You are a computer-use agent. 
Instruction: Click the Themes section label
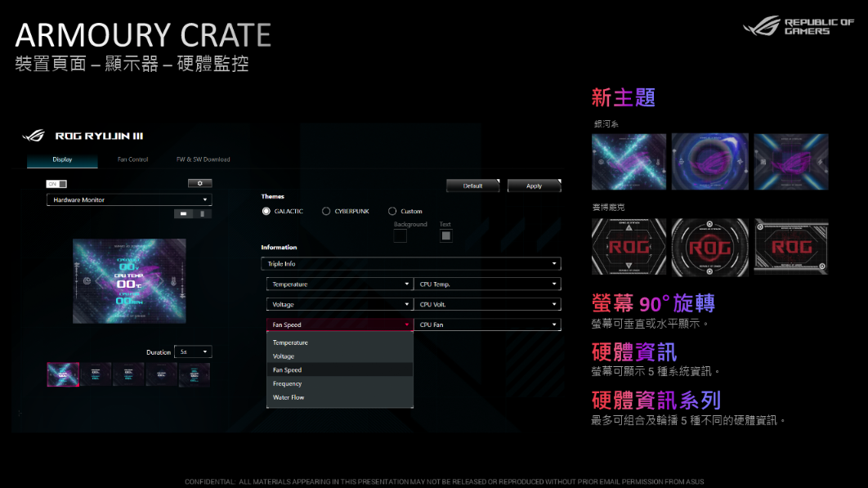(x=273, y=197)
